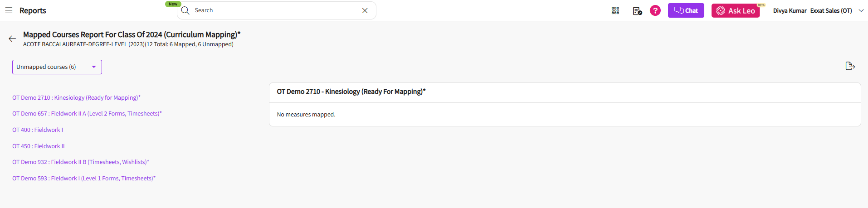Click the export report icon

click(x=850, y=66)
